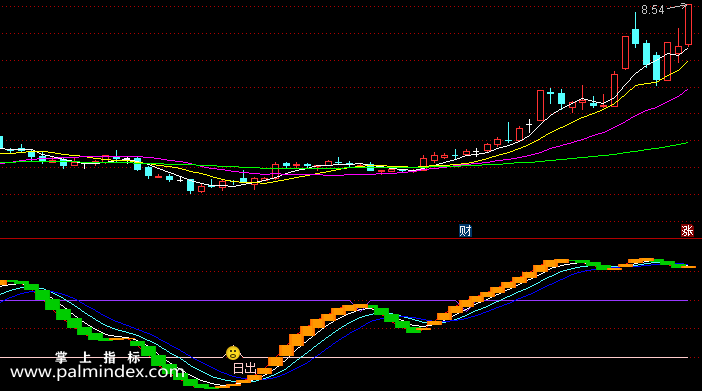Image resolution: width=702 pixels, height=391 pixels.
Task: Click the 日出 signal label
Action: pos(244,369)
